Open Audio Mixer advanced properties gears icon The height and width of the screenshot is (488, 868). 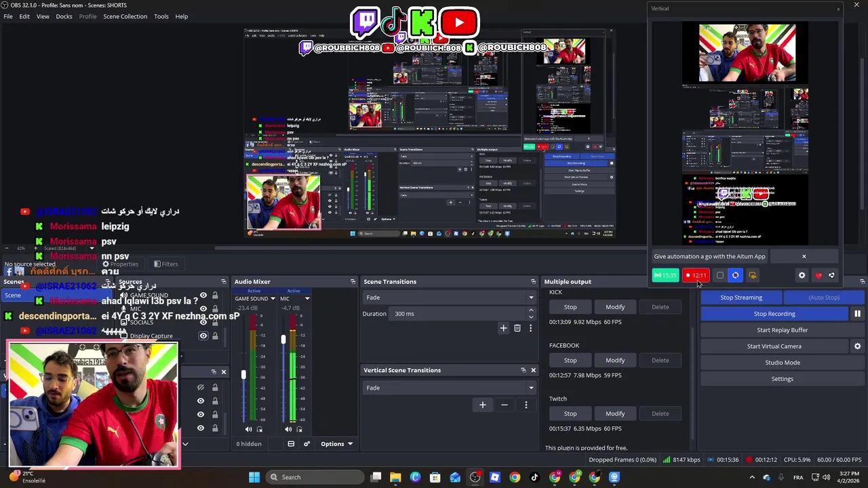307,444
